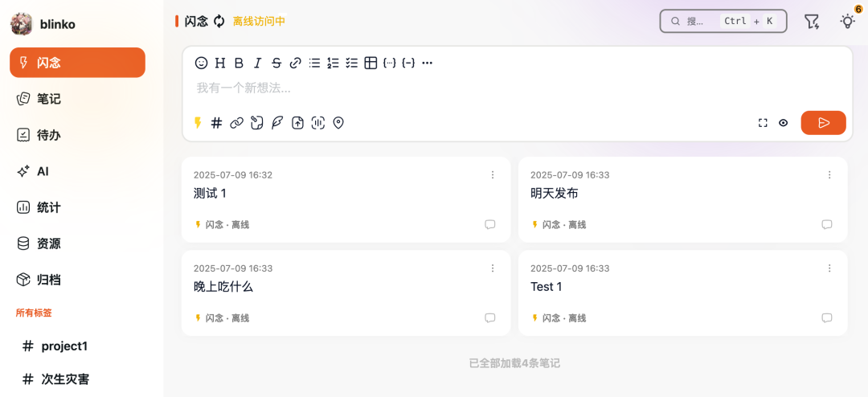Toggle italic formatting in the editor
868x397 pixels.
pos(257,63)
